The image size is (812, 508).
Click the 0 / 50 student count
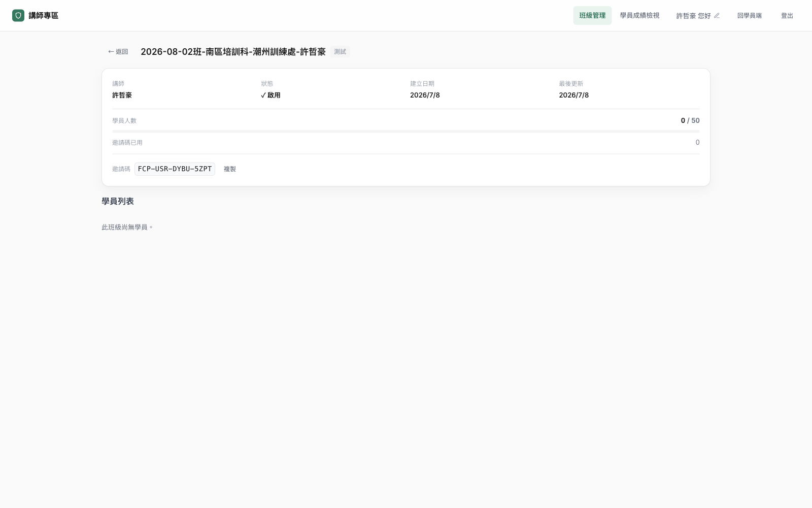690,120
